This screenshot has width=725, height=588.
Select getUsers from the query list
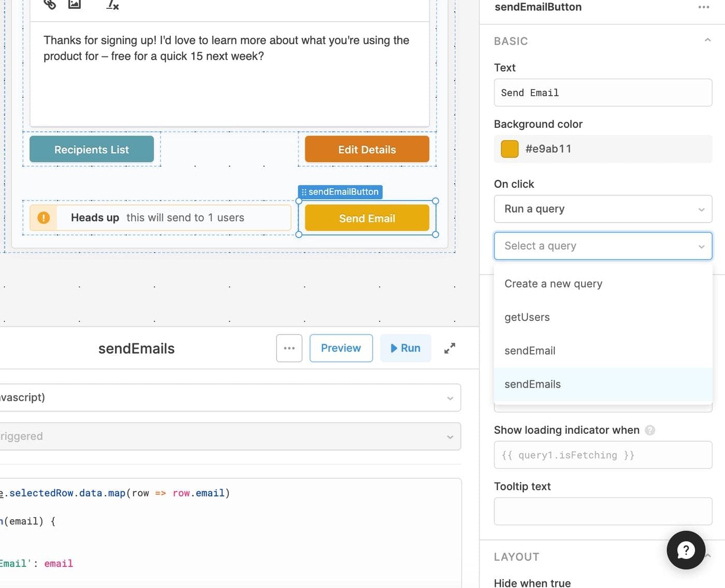(527, 317)
